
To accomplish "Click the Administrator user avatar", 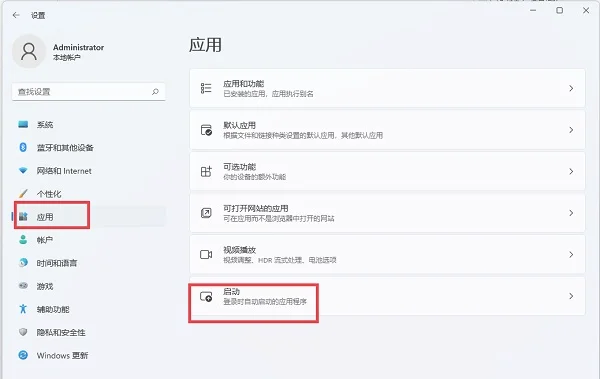I will tap(29, 51).
